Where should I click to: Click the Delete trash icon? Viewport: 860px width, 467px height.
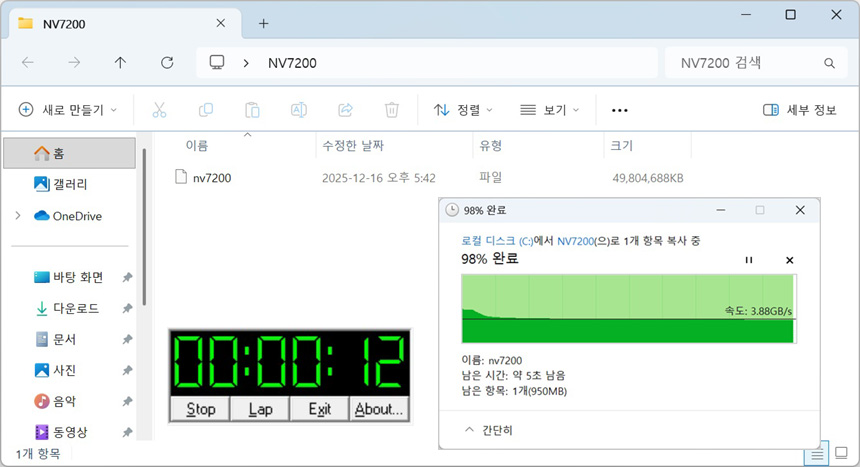click(392, 110)
